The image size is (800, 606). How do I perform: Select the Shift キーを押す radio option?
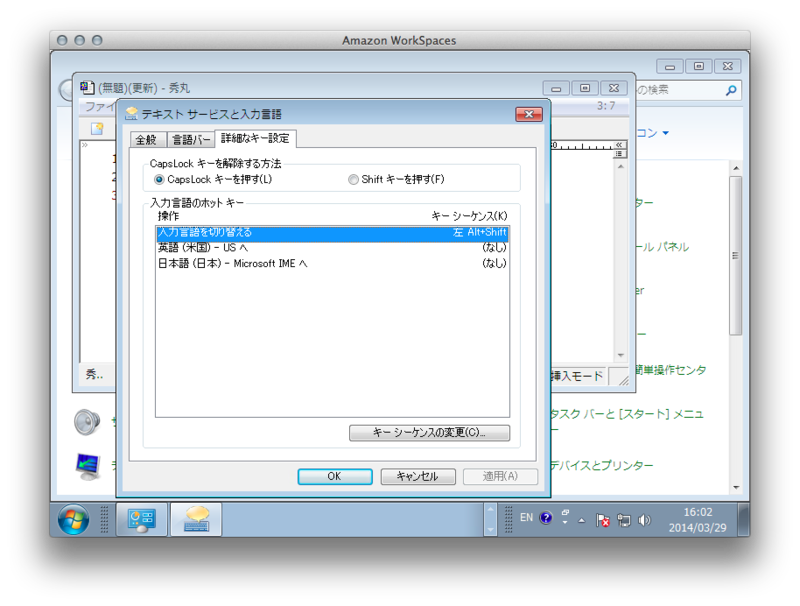[x=353, y=180]
